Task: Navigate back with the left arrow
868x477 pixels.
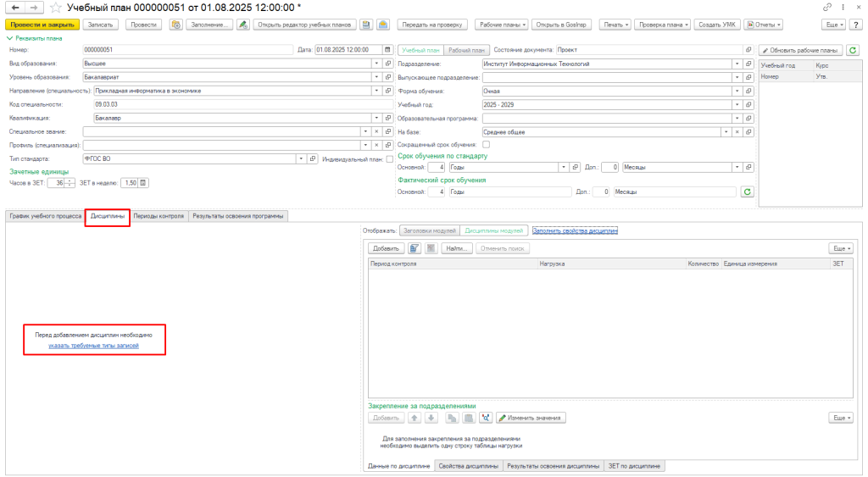Action: (x=14, y=8)
